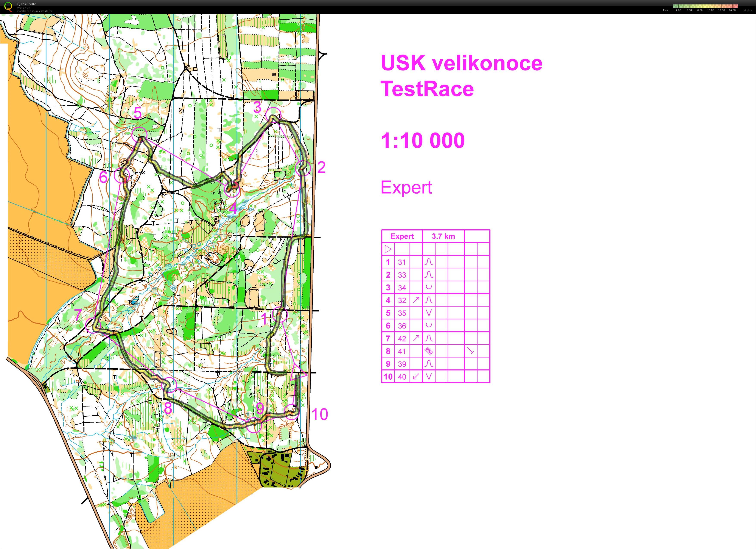
Task: Click the knoll symbol in row 1
Action: [429, 262]
